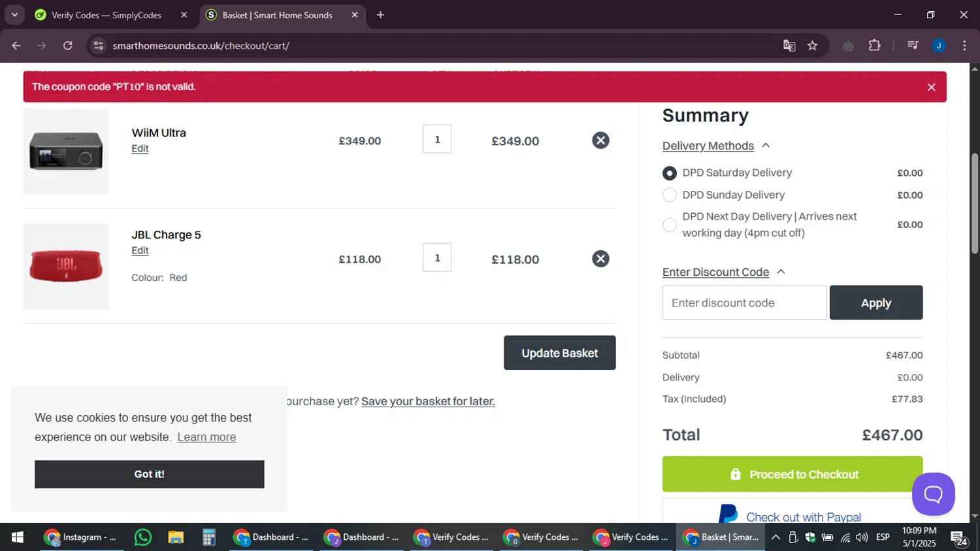Remove JBL Charge 5 from basket
Viewport: 980px width, 551px height.
coord(600,259)
